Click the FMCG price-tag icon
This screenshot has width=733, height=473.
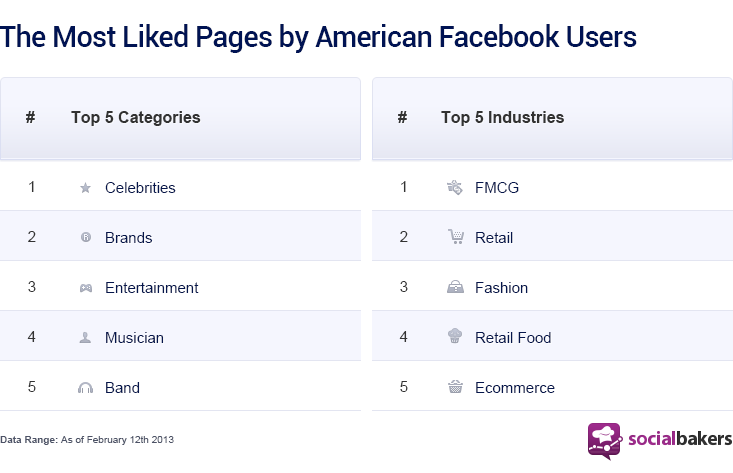[455, 187]
